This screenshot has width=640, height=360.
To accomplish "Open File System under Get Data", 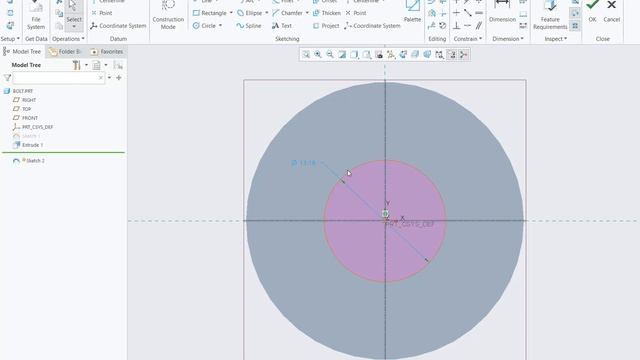I will pos(36,16).
